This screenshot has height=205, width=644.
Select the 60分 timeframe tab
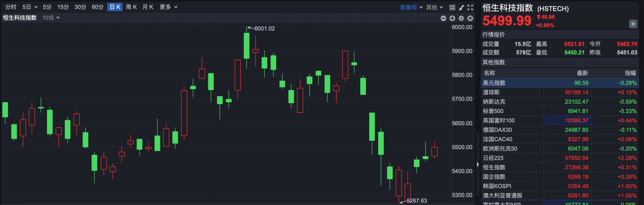click(x=98, y=7)
